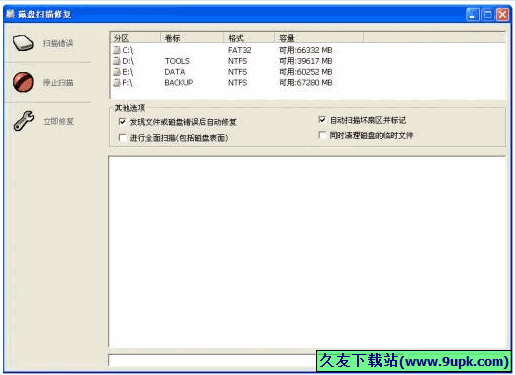The height and width of the screenshot is (375, 515).
Task: Click the TOOLS volume label
Action: click(x=177, y=61)
